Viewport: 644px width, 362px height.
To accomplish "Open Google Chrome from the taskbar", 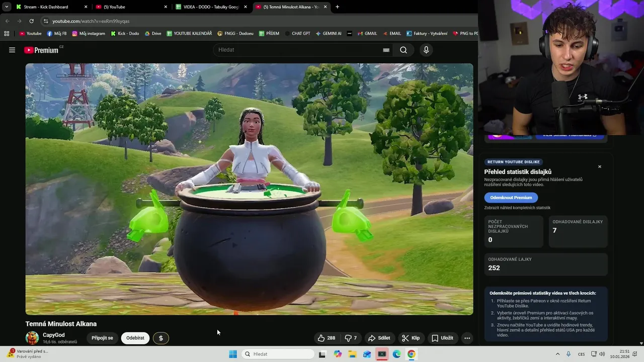I will (412, 354).
